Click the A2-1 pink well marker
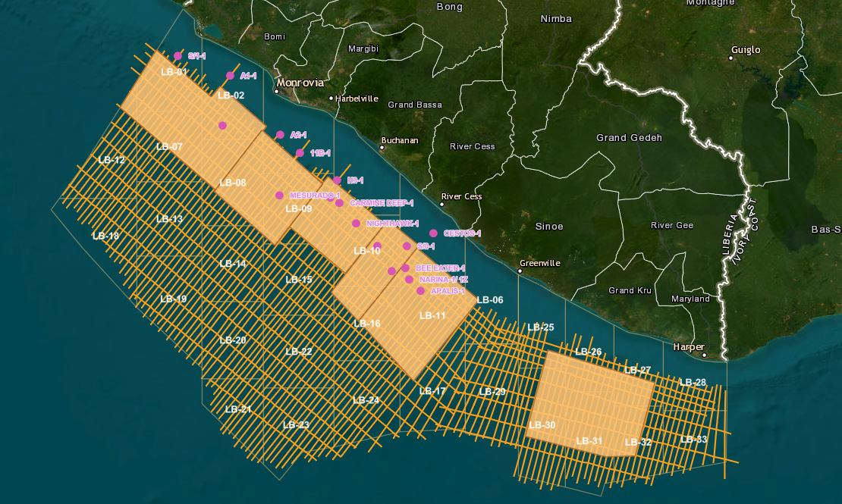 coord(280,135)
